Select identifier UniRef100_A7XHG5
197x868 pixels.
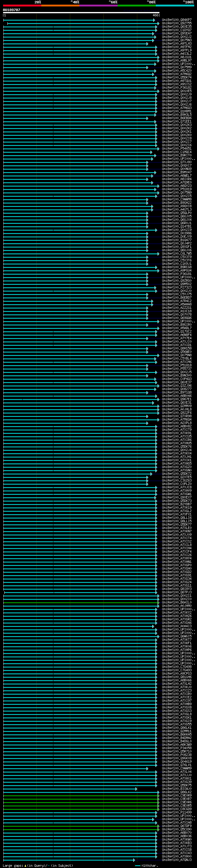click(x=177, y=463)
